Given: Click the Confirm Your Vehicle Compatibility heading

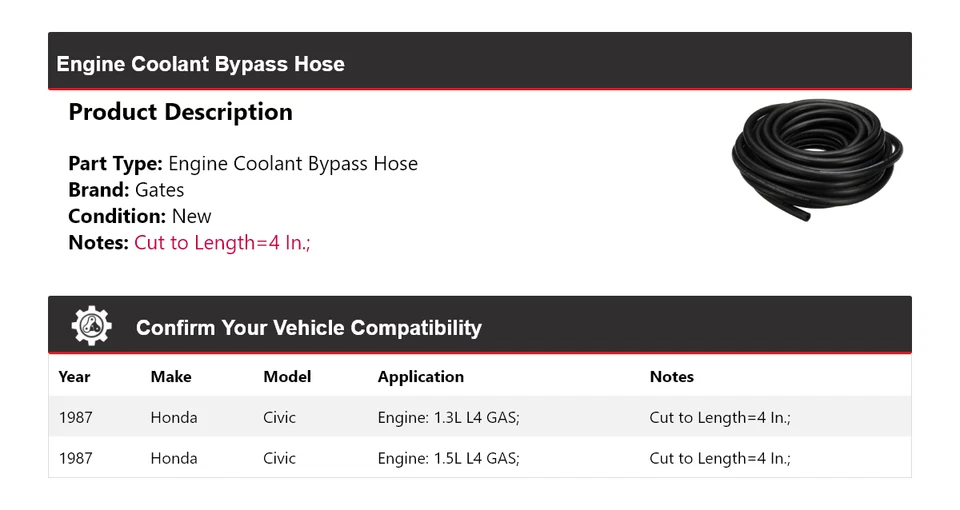Looking at the screenshot, I should coord(308,328).
